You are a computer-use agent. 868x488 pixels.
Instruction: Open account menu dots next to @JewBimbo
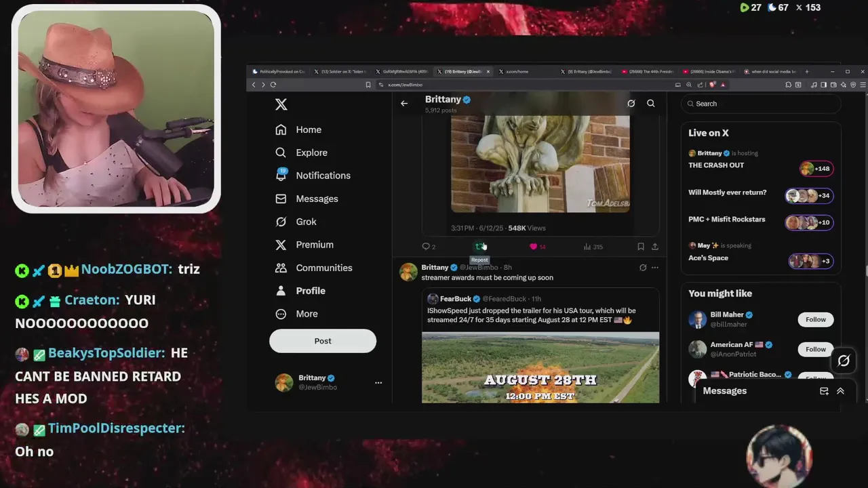(x=378, y=382)
